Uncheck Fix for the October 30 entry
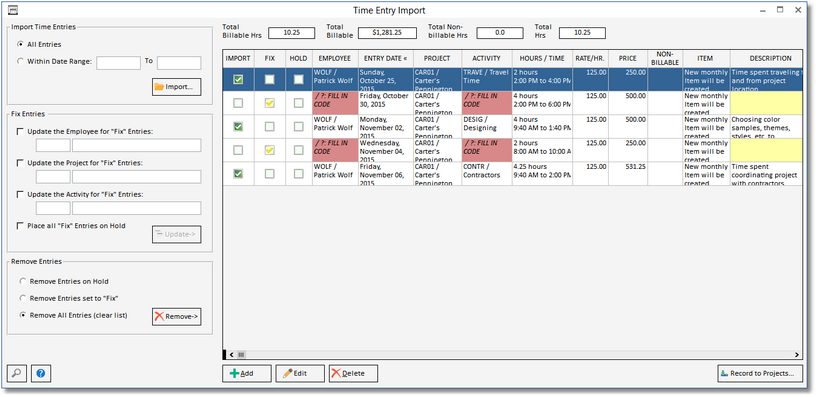The image size is (816, 397). pyautogui.click(x=269, y=103)
